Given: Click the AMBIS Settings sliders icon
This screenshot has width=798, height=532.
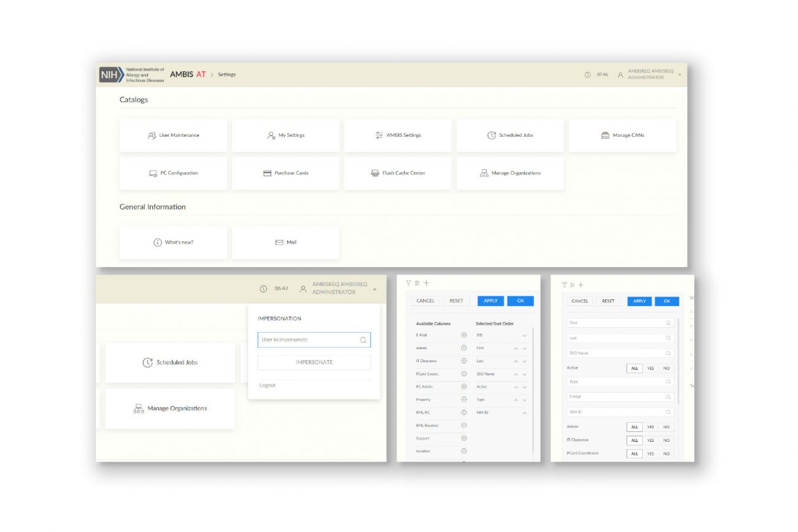Looking at the screenshot, I should pyautogui.click(x=379, y=136).
